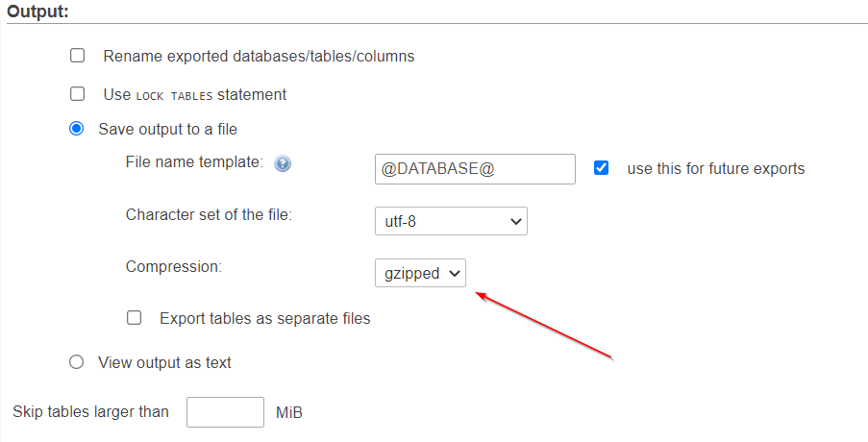Click the chevron arrow of gzipped select

[x=455, y=273]
